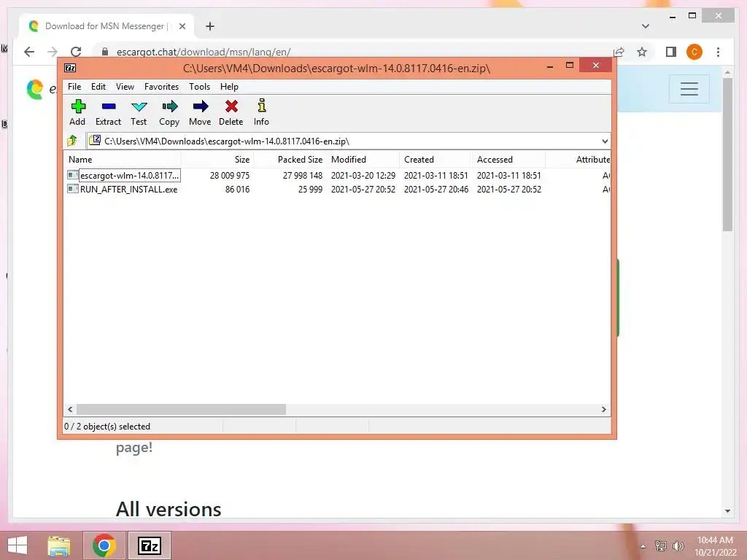Toggle the Chrome side panel icon
Image resolution: width=747 pixels, height=560 pixels.
coord(671,52)
